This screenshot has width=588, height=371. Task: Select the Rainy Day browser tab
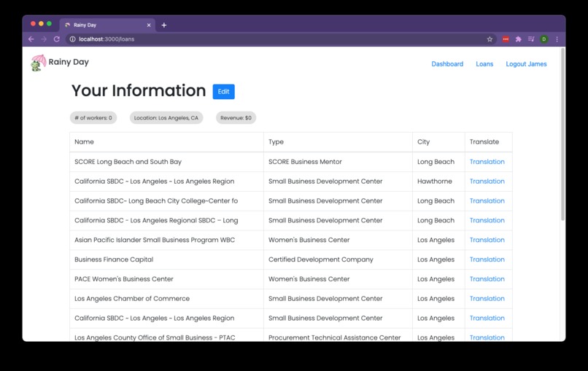click(x=107, y=25)
